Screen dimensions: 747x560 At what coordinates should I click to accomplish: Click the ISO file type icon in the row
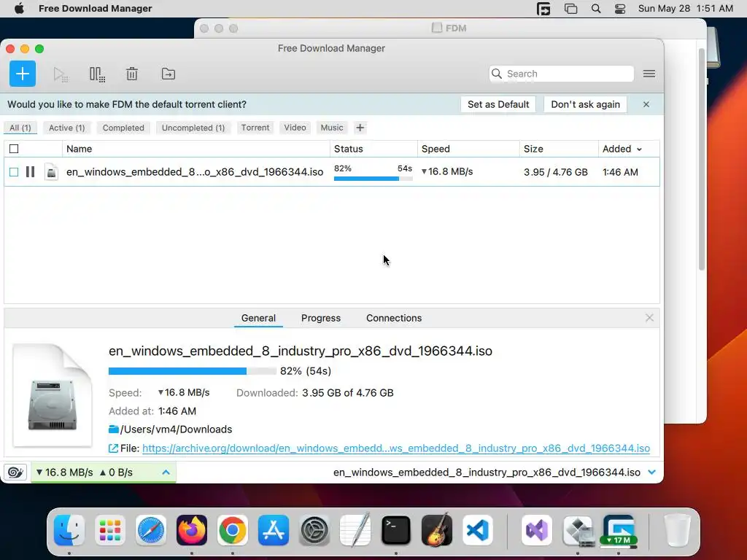(52, 172)
